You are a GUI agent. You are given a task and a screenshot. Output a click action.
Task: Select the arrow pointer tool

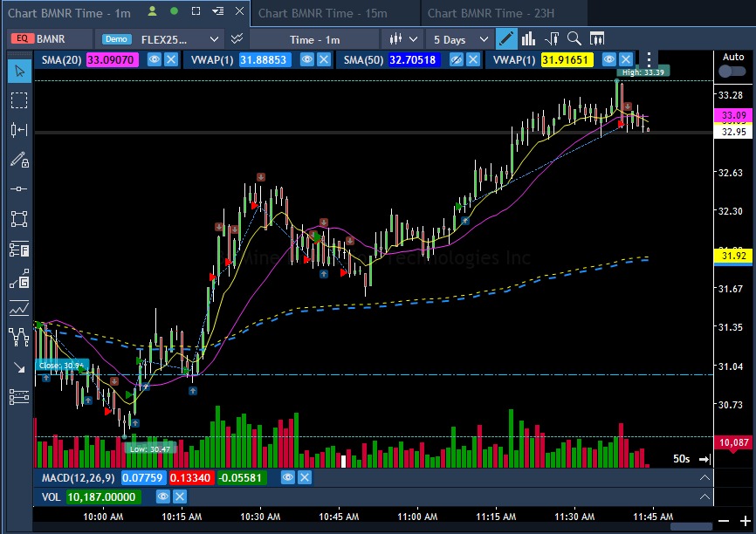click(18, 70)
